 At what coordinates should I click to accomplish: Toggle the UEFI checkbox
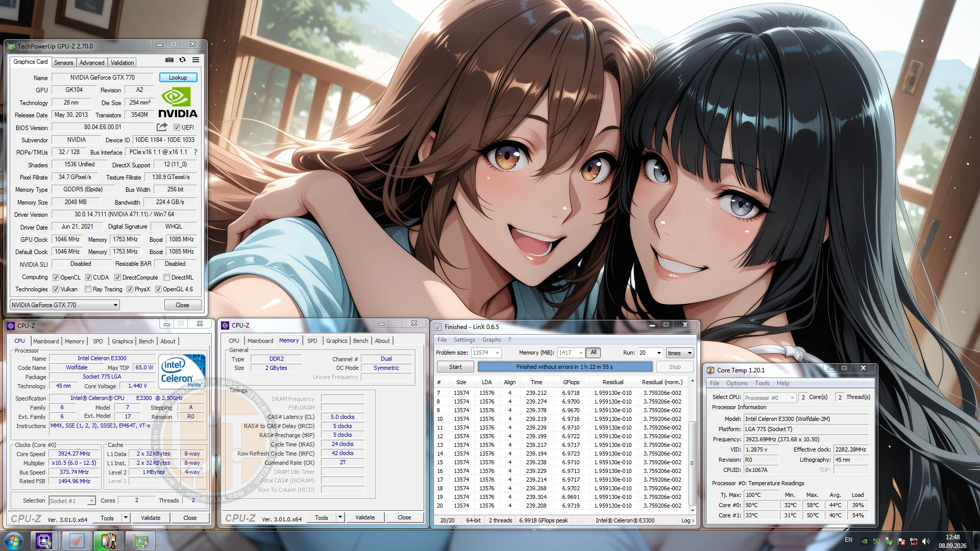click(177, 128)
